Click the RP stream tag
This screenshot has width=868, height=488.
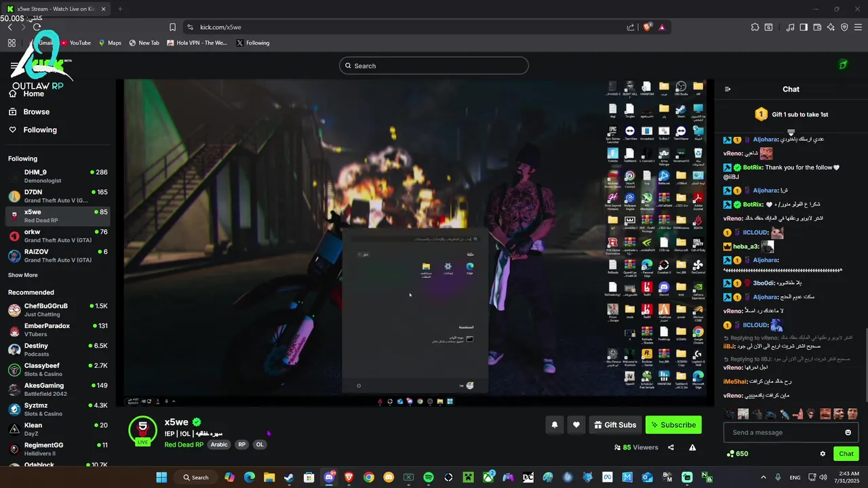click(241, 445)
